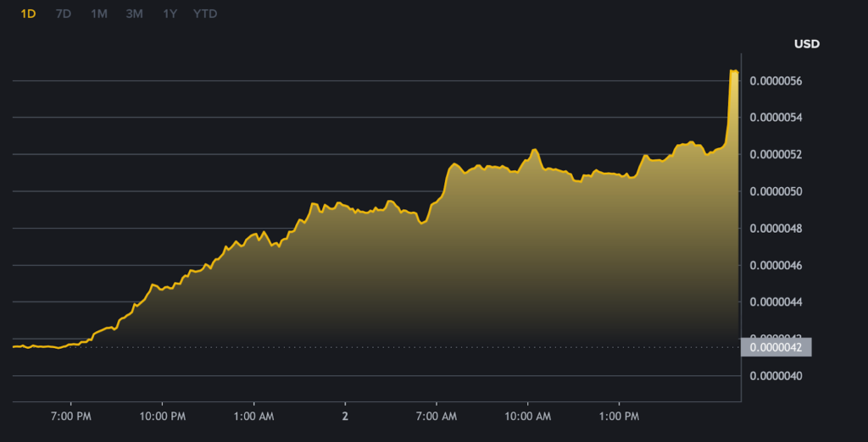Click the 10:00 PM time axis label
This screenshot has height=442, width=868.
(162, 417)
